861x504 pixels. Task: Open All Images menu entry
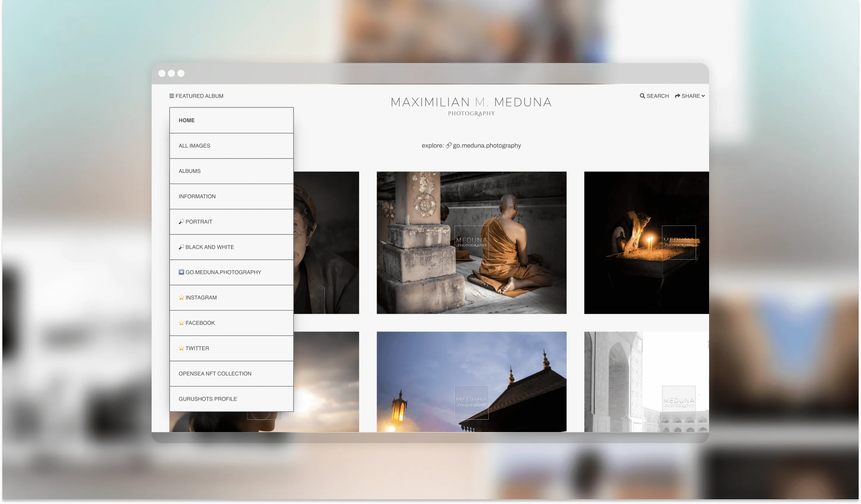pyautogui.click(x=231, y=146)
